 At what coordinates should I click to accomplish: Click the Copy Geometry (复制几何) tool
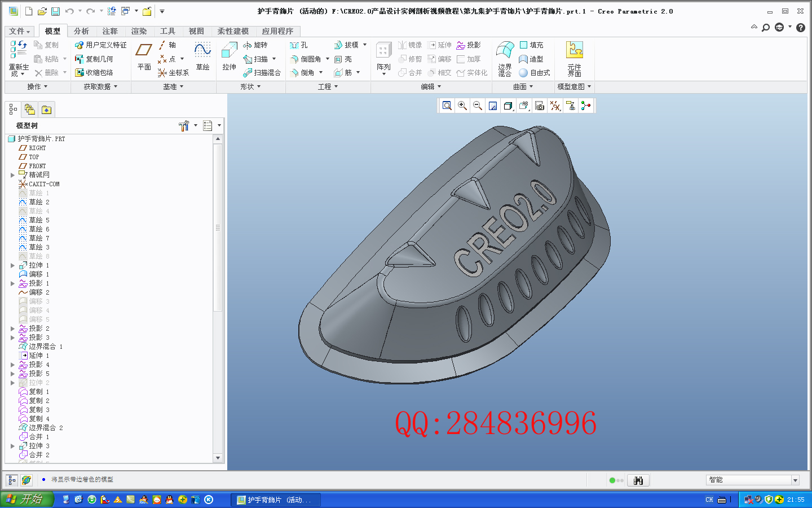[94, 59]
